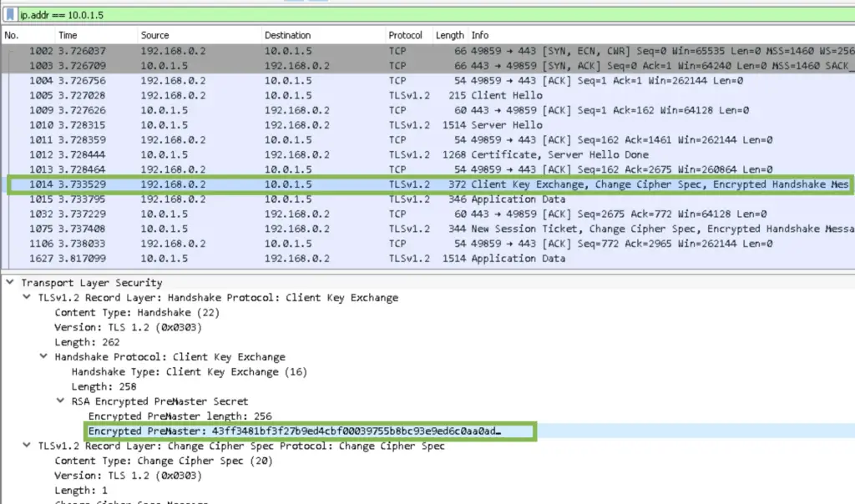The height and width of the screenshot is (504, 855).
Task: Select packet 1015 Application Data row
Action: [x=428, y=199]
